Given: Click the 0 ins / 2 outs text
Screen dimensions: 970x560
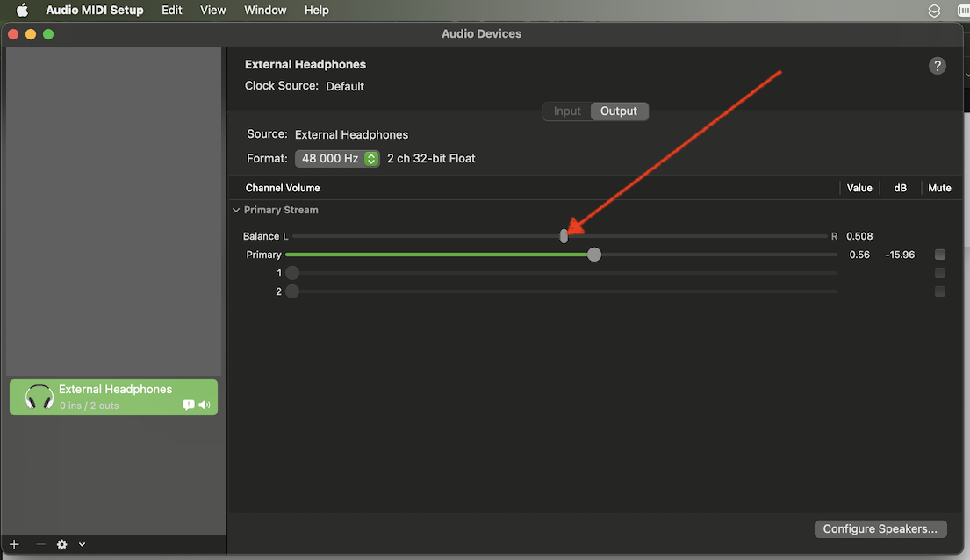Looking at the screenshot, I should [x=89, y=406].
